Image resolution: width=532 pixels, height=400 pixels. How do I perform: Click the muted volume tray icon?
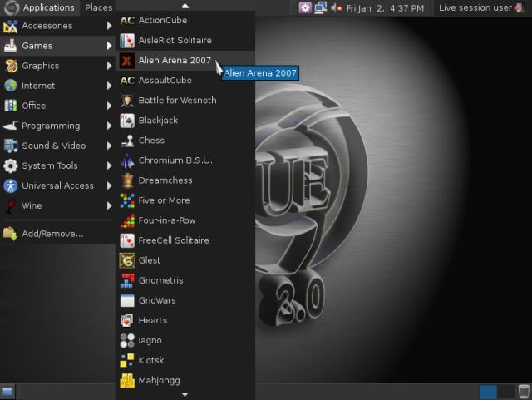[x=336, y=7]
